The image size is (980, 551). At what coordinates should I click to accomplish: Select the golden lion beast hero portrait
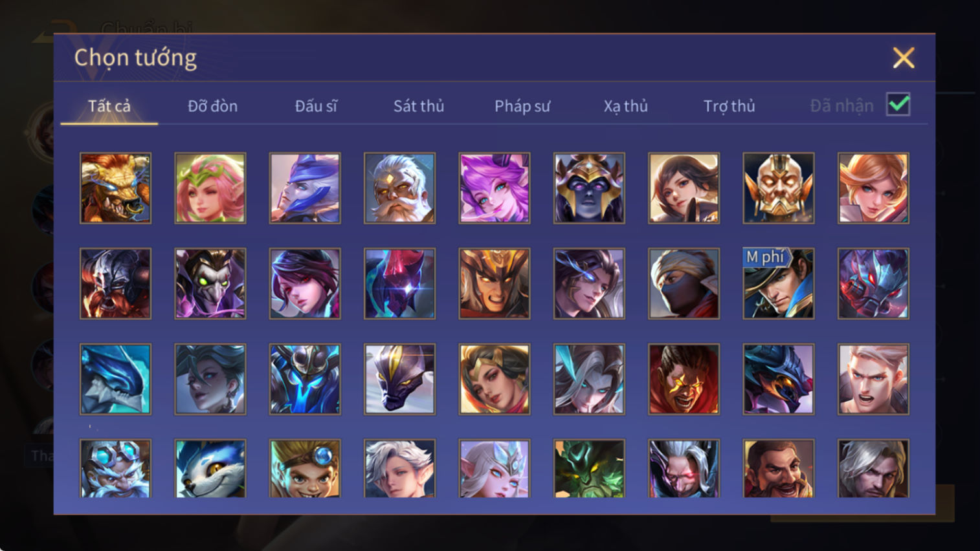115,188
